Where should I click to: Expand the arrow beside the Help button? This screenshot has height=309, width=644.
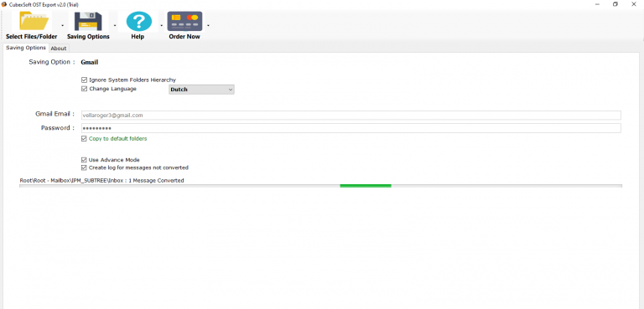pos(161,26)
